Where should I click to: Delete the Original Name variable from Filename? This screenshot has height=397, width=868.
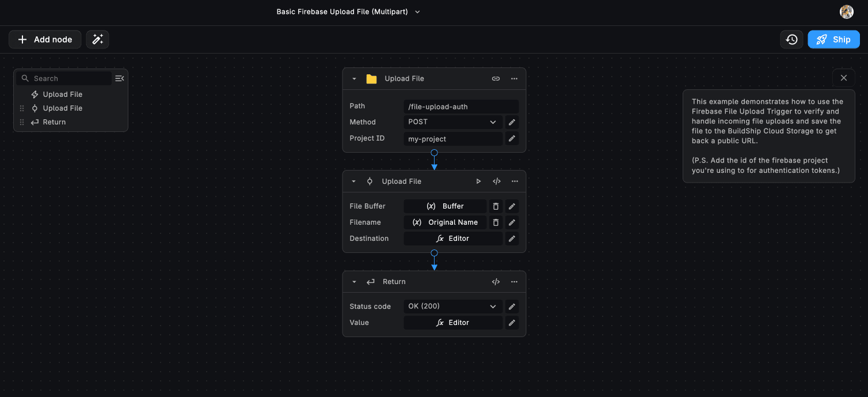(x=496, y=222)
